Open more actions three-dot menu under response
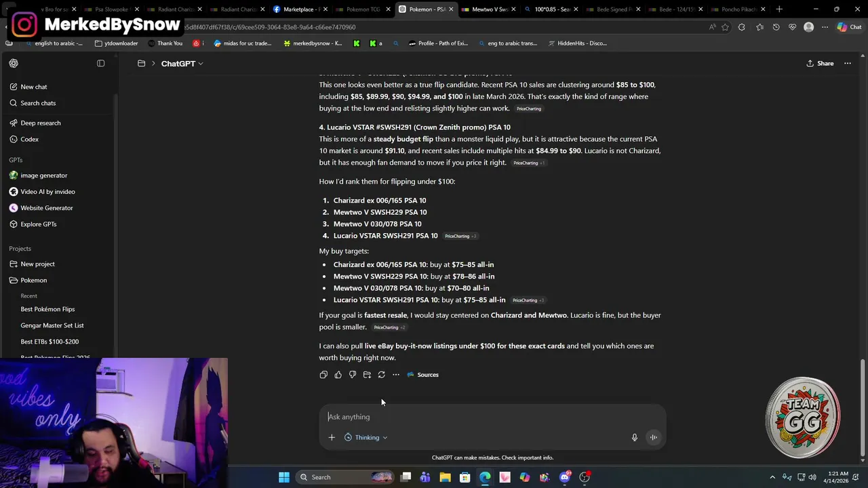This screenshot has width=868, height=488. point(396,375)
